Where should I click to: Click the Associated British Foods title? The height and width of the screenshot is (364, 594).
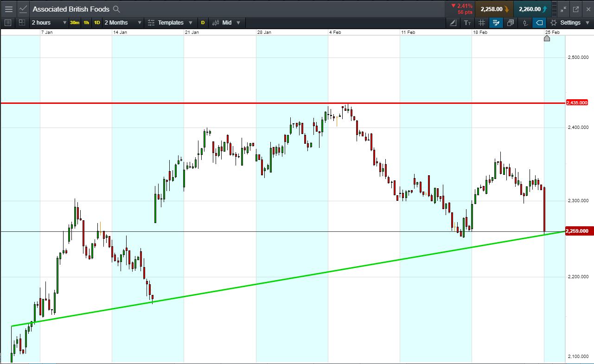[x=71, y=9]
